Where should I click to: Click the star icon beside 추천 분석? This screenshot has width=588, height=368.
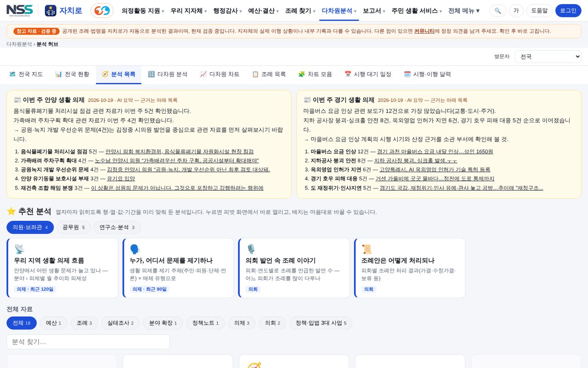coord(11,211)
